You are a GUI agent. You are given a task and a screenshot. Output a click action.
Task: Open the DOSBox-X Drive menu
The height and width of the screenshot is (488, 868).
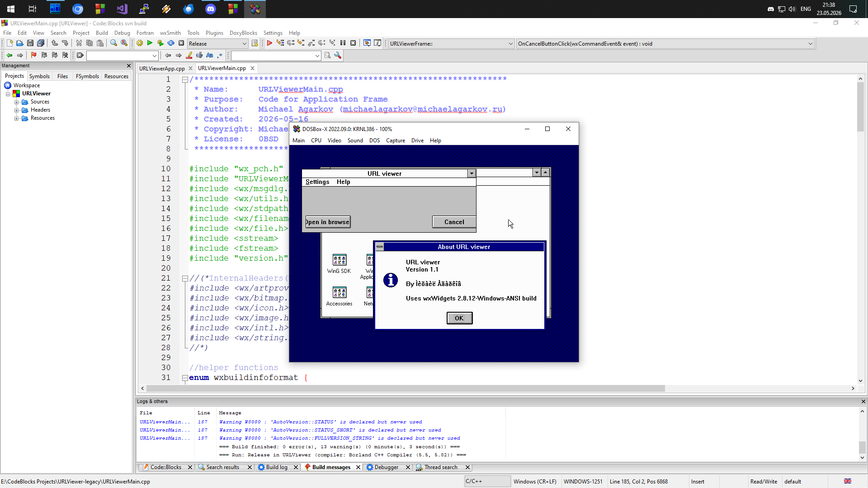click(417, 141)
